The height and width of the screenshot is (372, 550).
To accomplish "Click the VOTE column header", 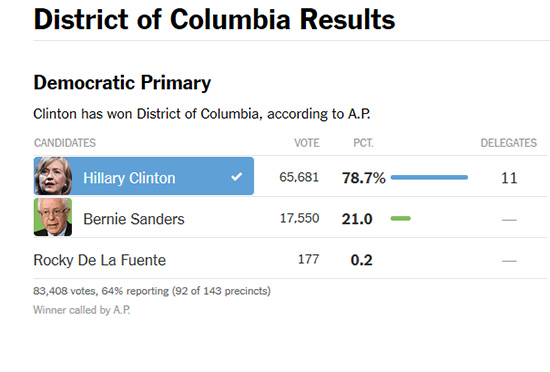I will pyautogui.click(x=307, y=143).
